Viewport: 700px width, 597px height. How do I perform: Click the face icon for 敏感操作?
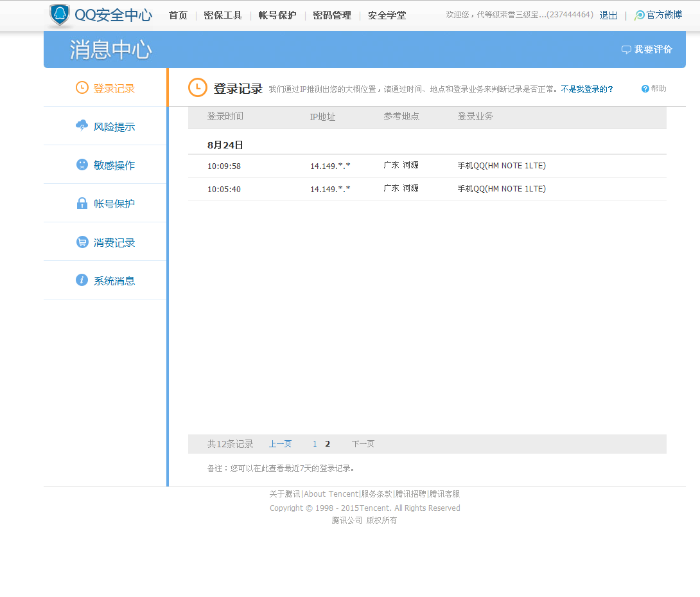coord(82,165)
